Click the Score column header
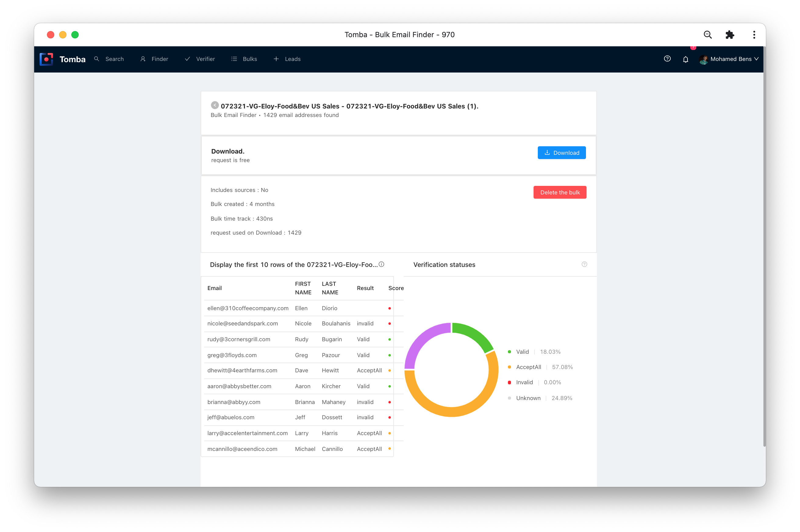The image size is (800, 532). pyautogui.click(x=396, y=288)
